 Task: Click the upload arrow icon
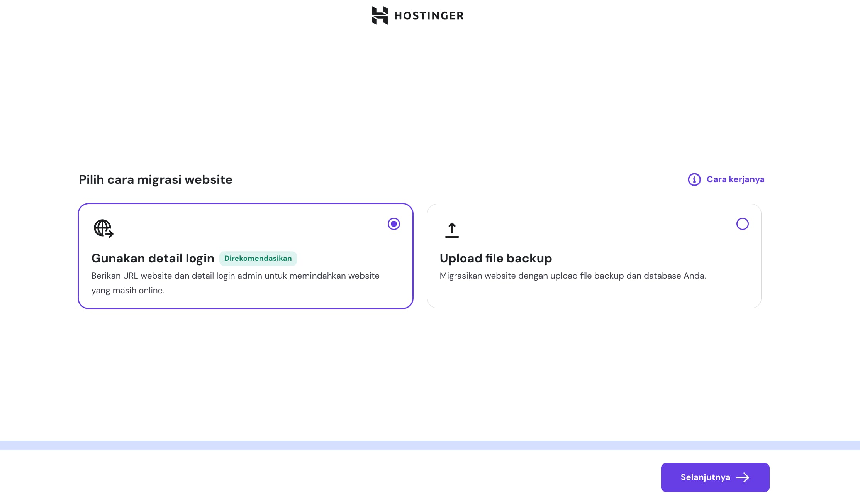452,230
